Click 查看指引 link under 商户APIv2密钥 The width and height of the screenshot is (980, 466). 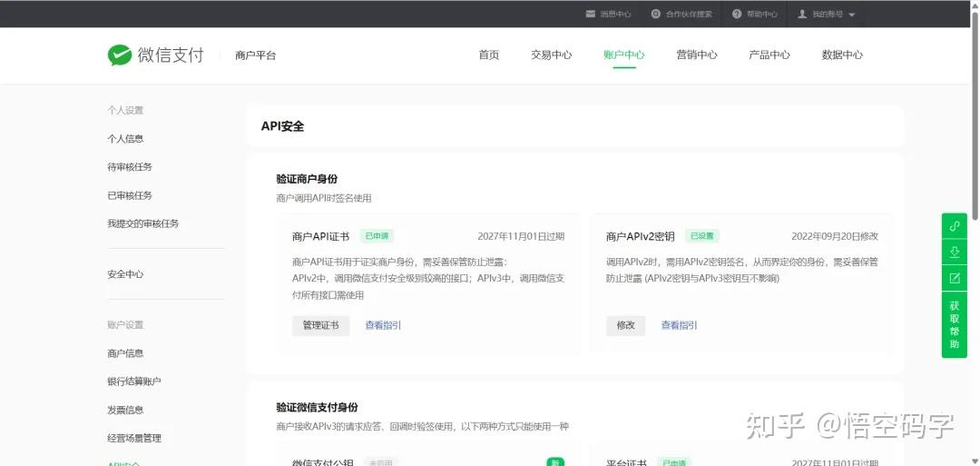click(x=680, y=325)
